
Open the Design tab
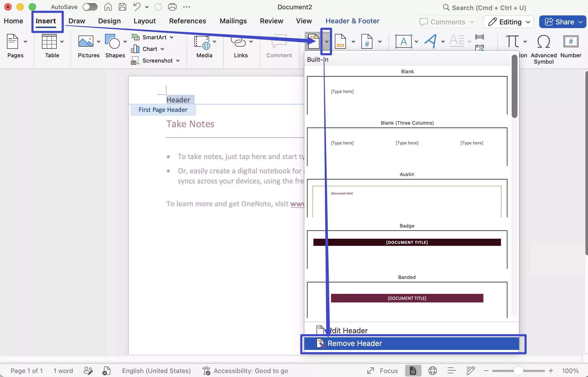[x=109, y=21]
